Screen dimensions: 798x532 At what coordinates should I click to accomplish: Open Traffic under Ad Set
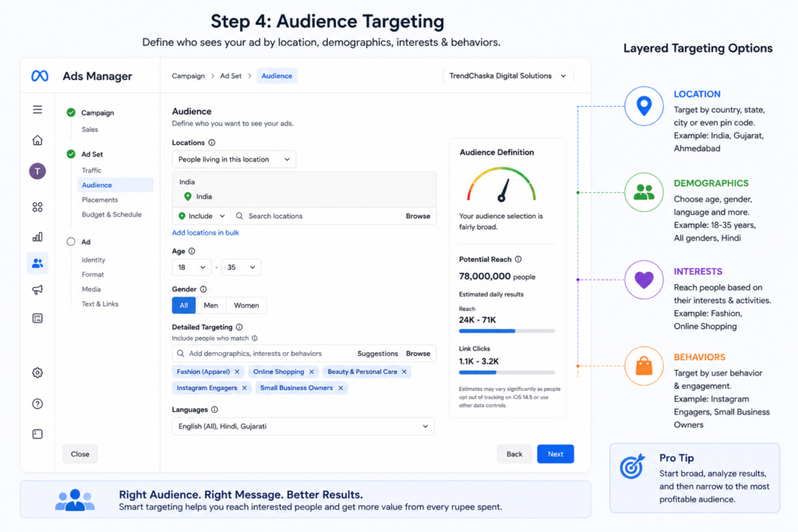coord(92,171)
